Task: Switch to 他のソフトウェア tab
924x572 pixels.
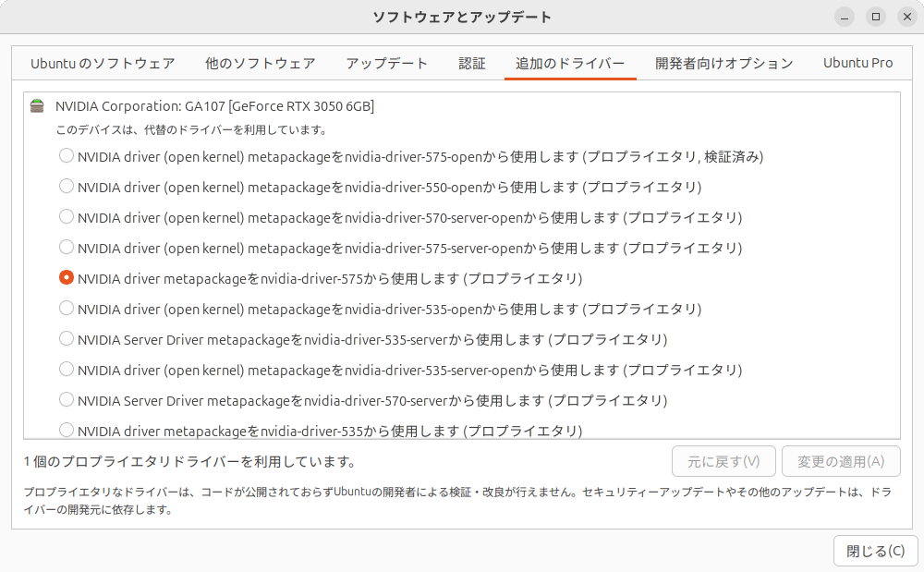Action: coord(260,63)
